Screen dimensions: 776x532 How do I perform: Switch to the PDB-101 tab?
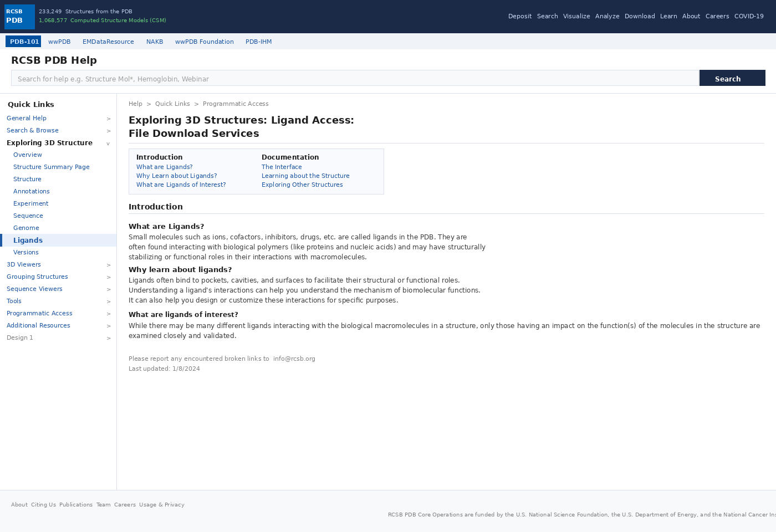coord(23,41)
